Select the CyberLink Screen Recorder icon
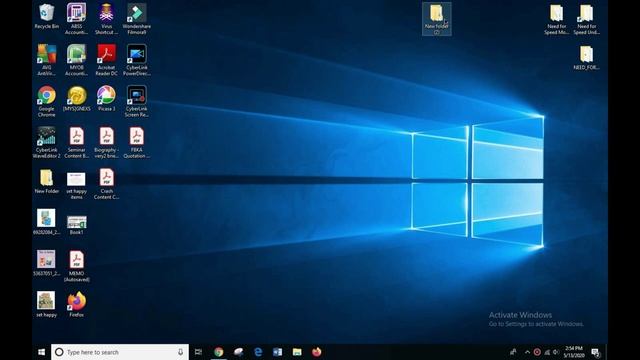The image size is (640, 360). pyautogui.click(x=137, y=101)
